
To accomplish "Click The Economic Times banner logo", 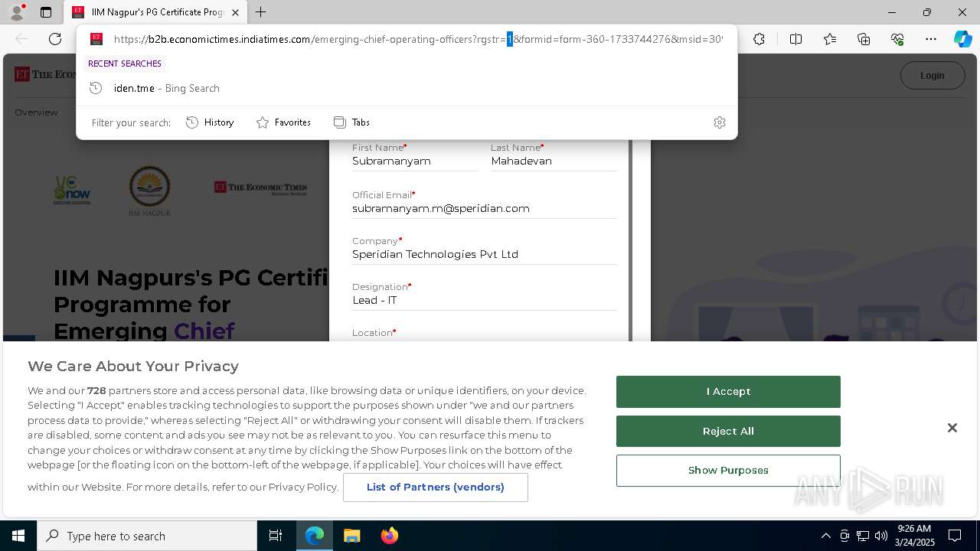I will coord(260,188).
